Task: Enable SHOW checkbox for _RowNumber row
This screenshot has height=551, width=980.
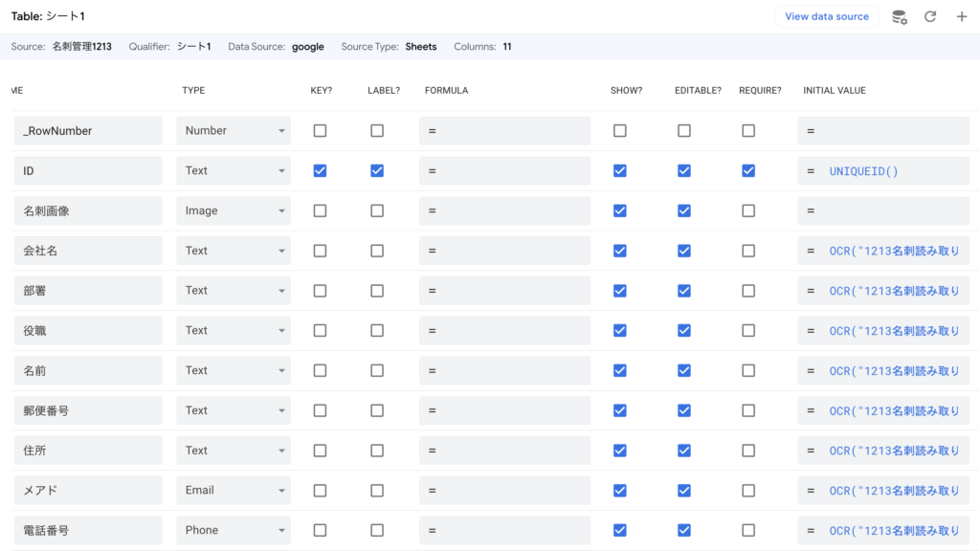Action: click(620, 131)
